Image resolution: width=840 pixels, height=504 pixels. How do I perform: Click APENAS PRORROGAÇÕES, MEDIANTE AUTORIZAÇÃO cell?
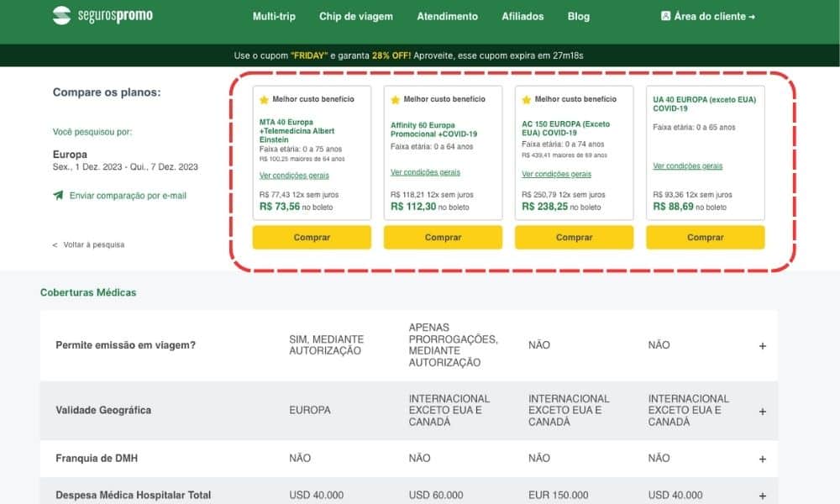[x=454, y=345]
